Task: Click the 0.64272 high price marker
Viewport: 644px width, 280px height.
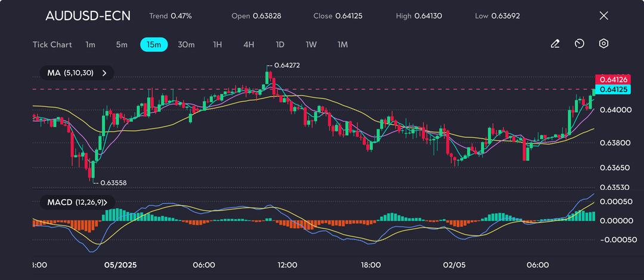Action: (287, 65)
